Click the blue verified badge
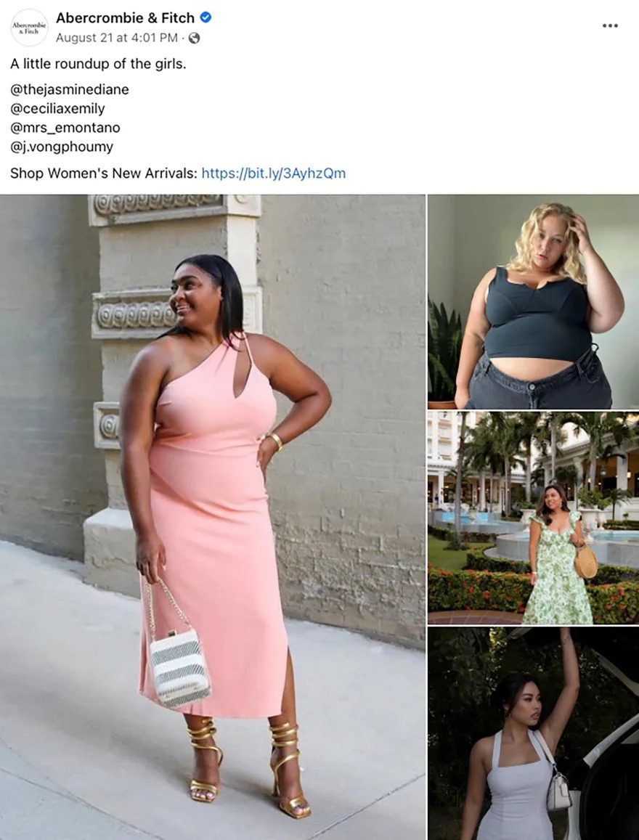 205,17
